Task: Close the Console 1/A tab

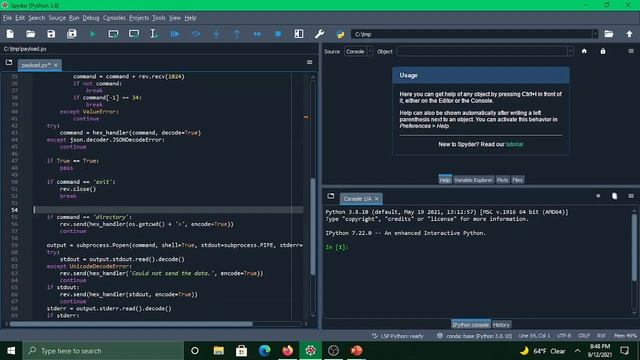Action: pos(376,199)
